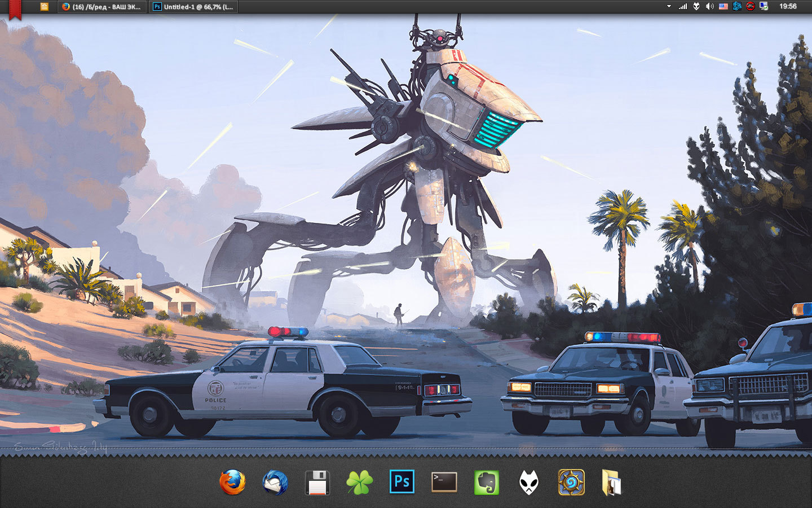Click the floppy disk dock icon
The height and width of the screenshot is (508, 812).
point(317,483)
